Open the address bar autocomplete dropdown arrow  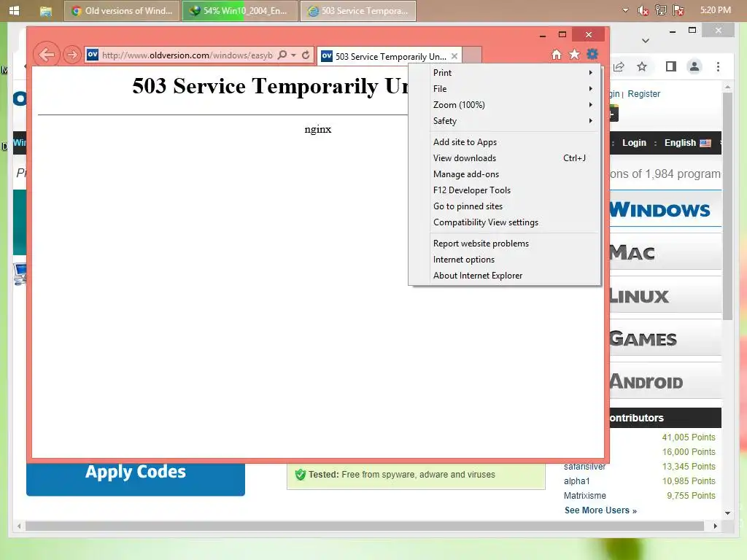tap(293, 55)
